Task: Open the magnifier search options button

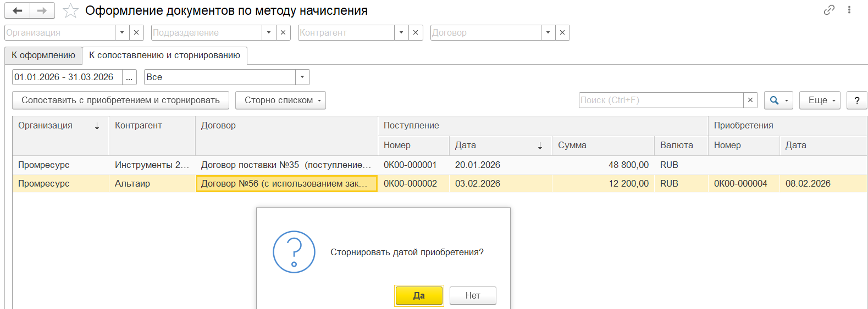Action: click(778, 100)
